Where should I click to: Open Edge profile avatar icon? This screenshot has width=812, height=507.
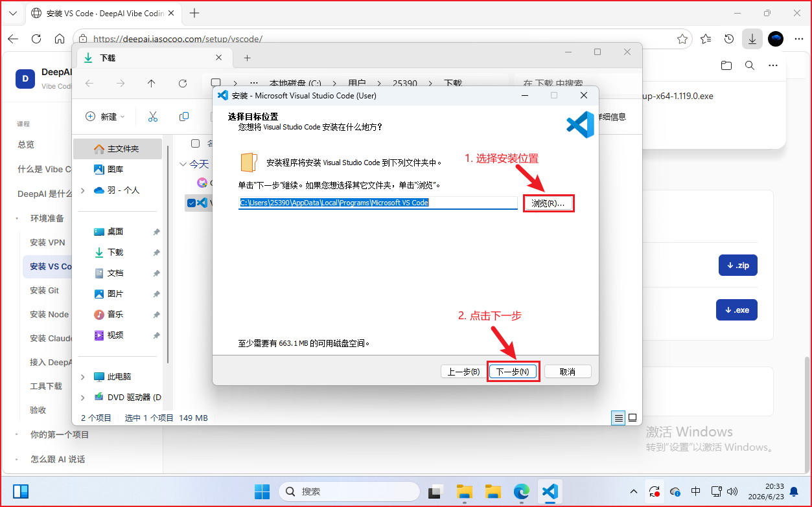point(776,39)
